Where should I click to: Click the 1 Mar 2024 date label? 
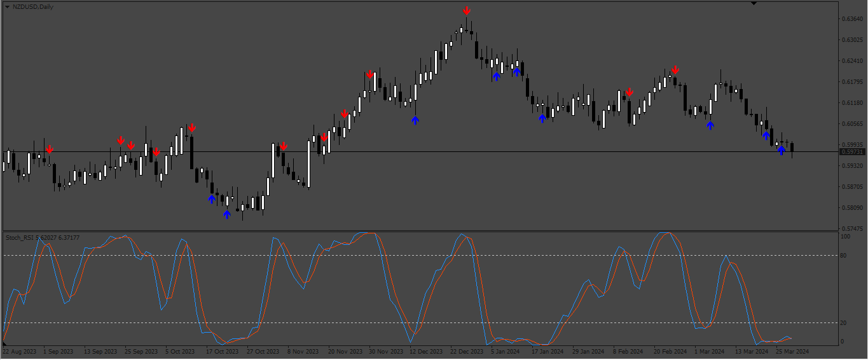(709, 351)
